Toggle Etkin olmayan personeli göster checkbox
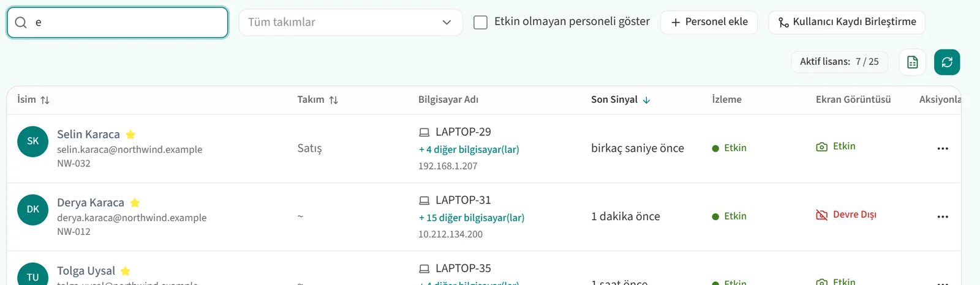This screenshot has width=980, height=285. click(x=481, y=23)
